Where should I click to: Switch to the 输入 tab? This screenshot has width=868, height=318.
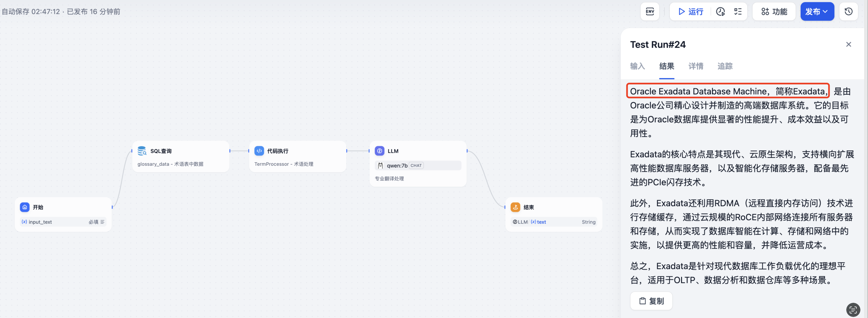tap(637, 66)
